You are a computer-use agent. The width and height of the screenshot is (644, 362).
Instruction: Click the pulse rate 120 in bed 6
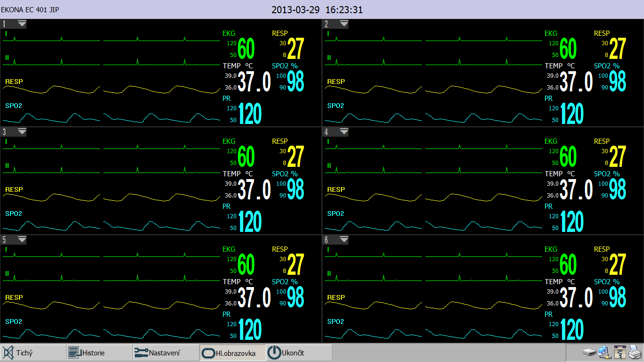(x=572, y=329)
